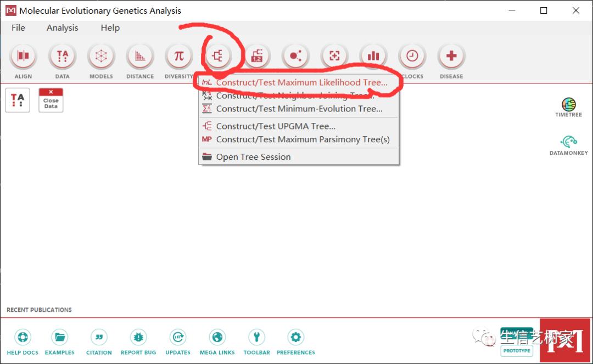Minimize the MEGA window

512,10
